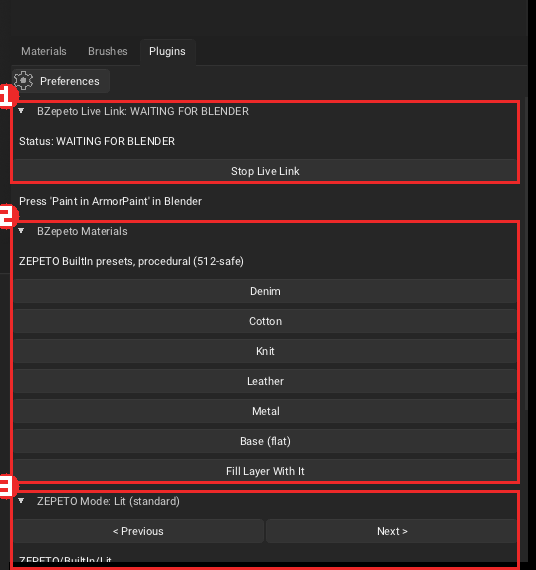
Task: Click Stop Live Link button
Action: coord(265,171)
